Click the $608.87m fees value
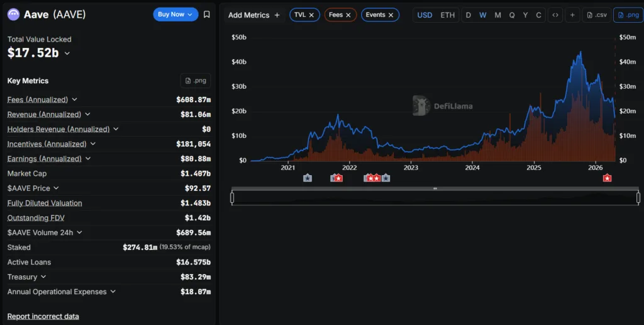This screenshot has height=325, width=644. click(194, 100)
